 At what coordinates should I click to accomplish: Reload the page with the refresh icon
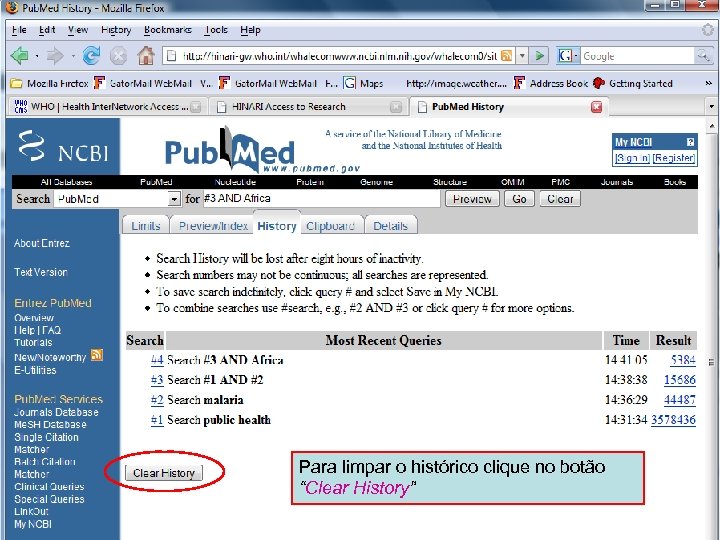point(91,56)
